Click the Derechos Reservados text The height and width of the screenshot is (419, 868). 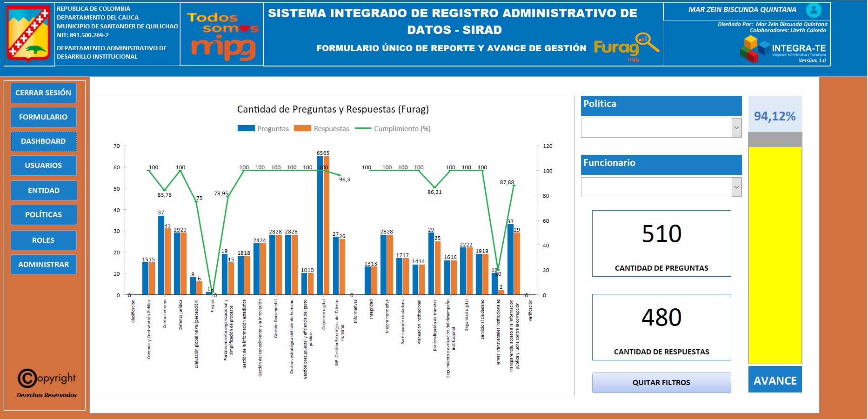coord(47,395)
